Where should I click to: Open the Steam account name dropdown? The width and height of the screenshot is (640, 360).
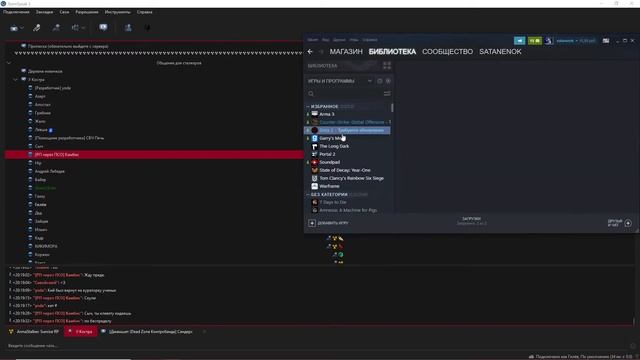coord(576,41)
